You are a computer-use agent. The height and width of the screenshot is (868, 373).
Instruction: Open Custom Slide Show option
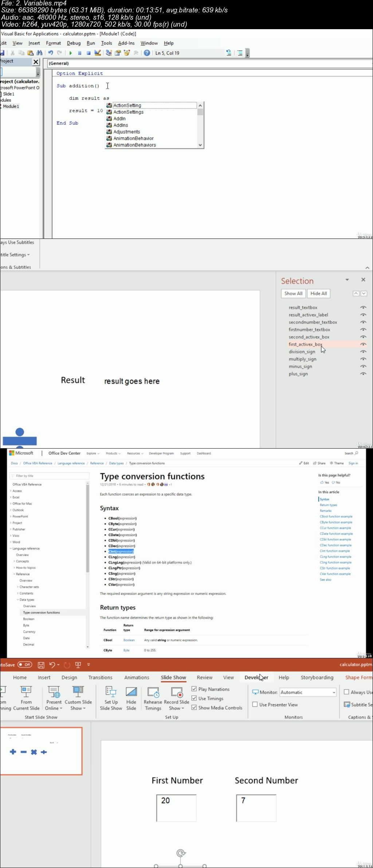78,698
